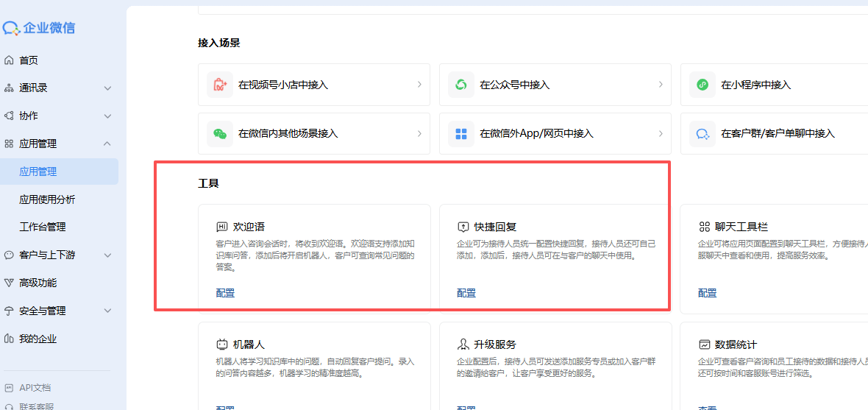
Task: Click the chat bubble icon for 客户群/客户单聊
Action: point(702,133)
